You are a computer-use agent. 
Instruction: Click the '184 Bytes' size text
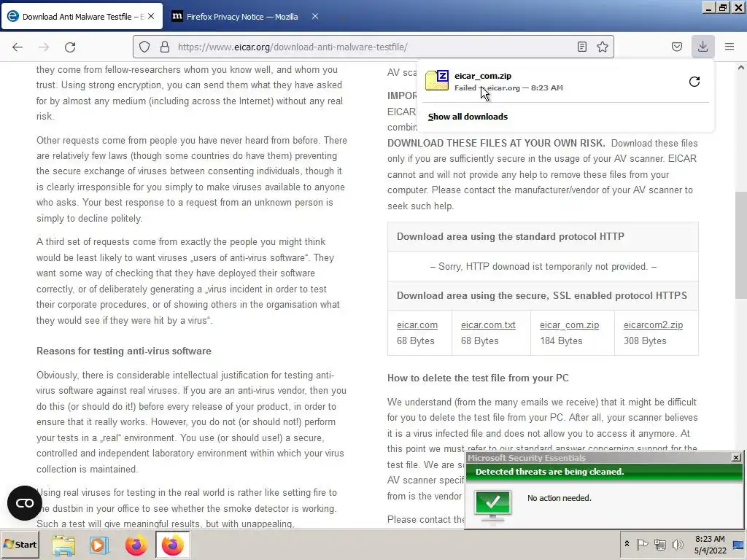(x=561, y=341)
